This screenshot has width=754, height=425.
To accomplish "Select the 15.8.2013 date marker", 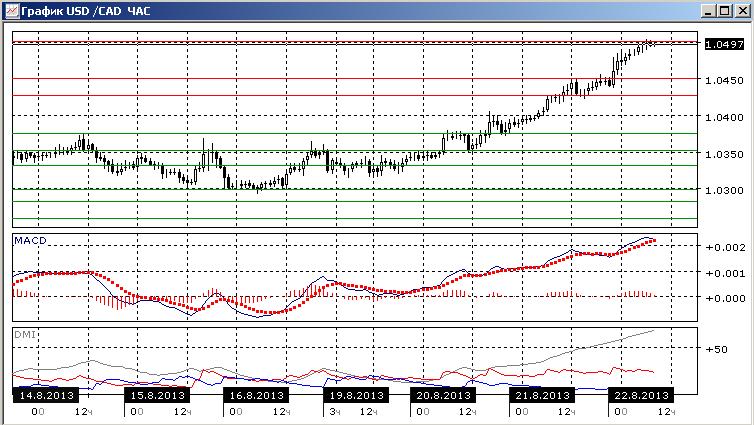I will point(157,395).
